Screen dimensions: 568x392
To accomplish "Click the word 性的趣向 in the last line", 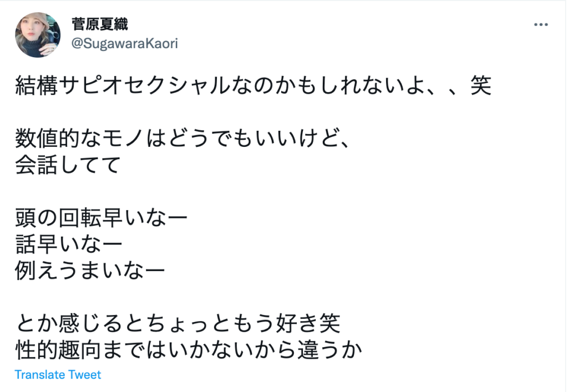I will (x=58, y=350).
